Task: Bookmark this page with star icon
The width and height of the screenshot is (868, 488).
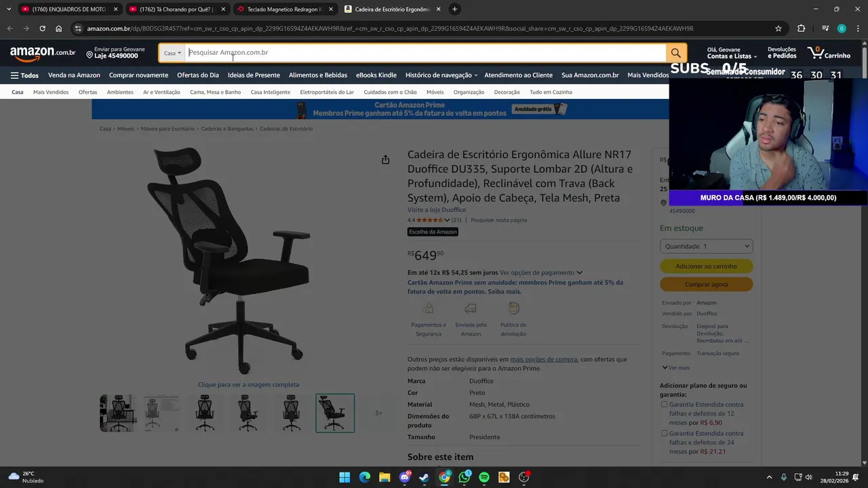Action: [x=778, y=28]
